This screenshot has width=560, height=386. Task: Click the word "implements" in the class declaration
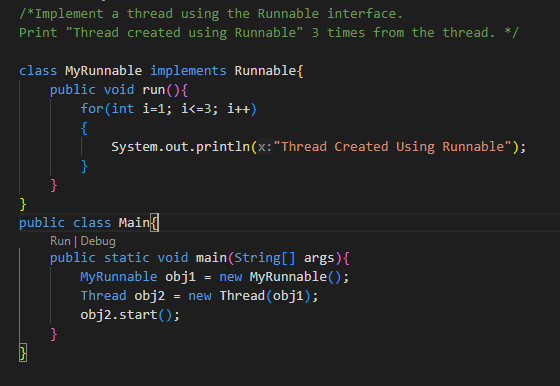188,71
